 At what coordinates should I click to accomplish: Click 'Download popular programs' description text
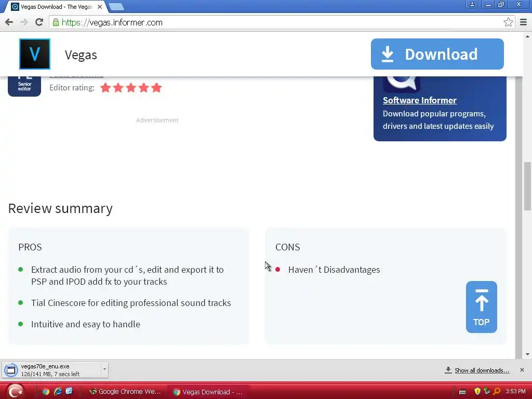438,120
